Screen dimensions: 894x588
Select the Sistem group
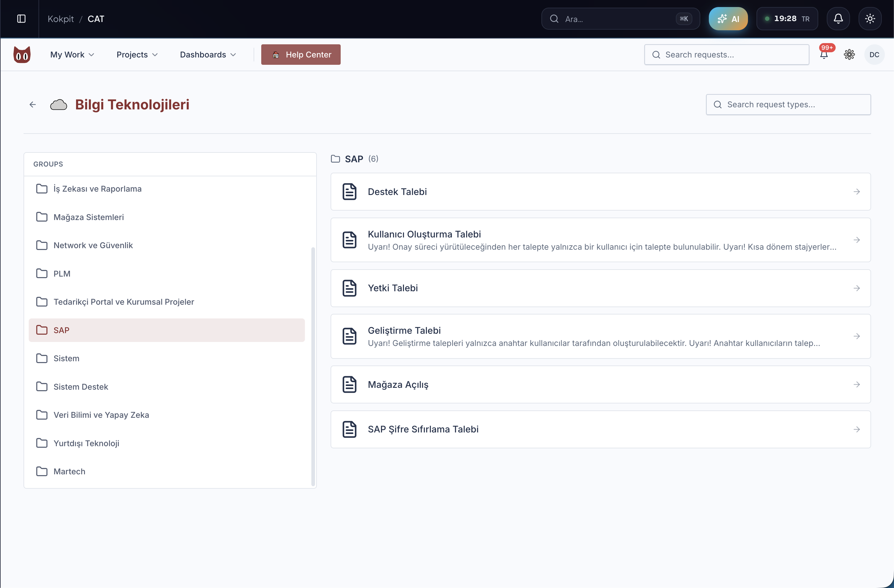tap(167, 358)
